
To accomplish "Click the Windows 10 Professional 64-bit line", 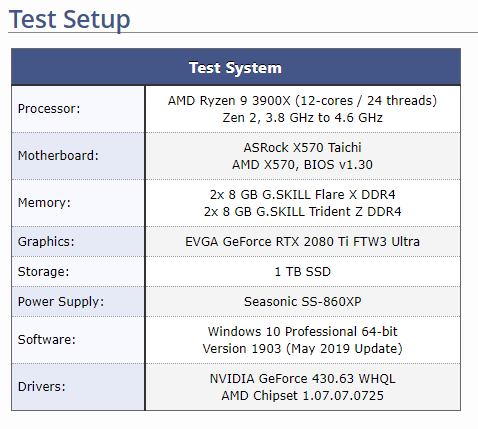I will point(302,332).
